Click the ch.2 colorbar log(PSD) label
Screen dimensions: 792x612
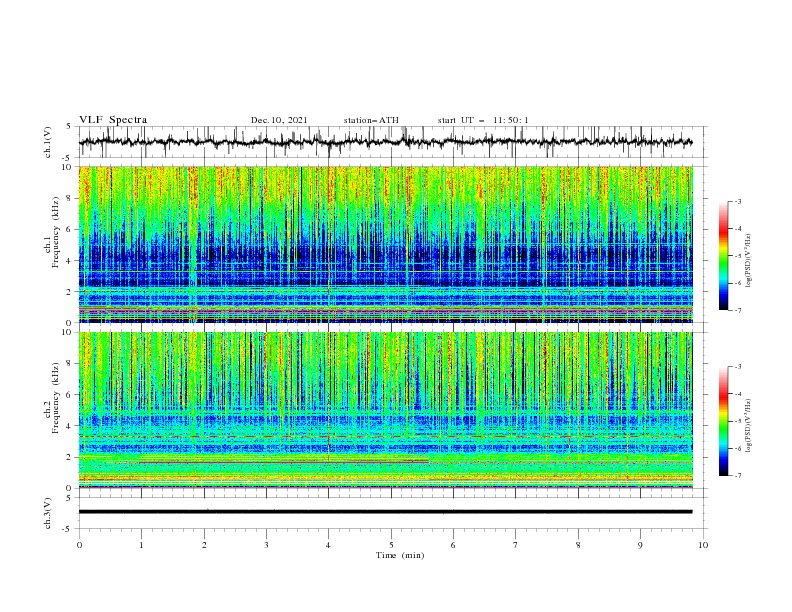pos(748,425)
